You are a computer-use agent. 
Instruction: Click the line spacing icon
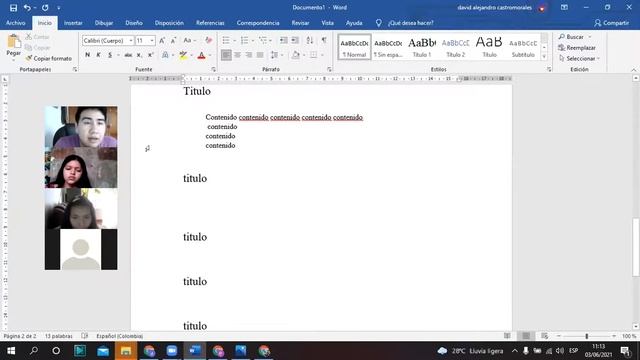pos(274,55)
